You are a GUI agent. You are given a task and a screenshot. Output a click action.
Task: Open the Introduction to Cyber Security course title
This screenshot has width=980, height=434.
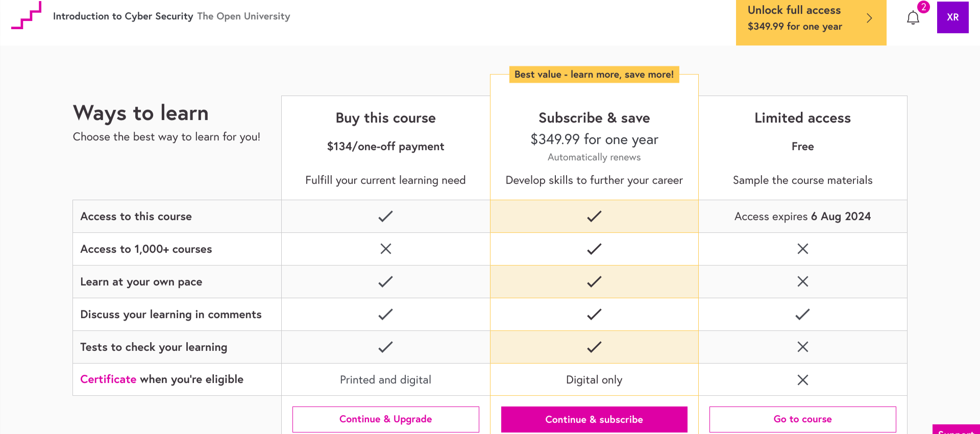pos(123,16)
